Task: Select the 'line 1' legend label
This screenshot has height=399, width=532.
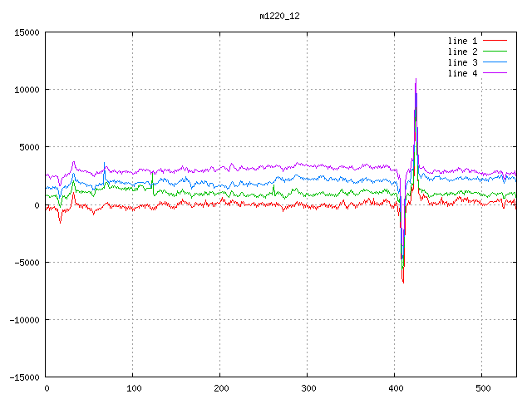Action: pyautogui.click(x=462, y=41)
